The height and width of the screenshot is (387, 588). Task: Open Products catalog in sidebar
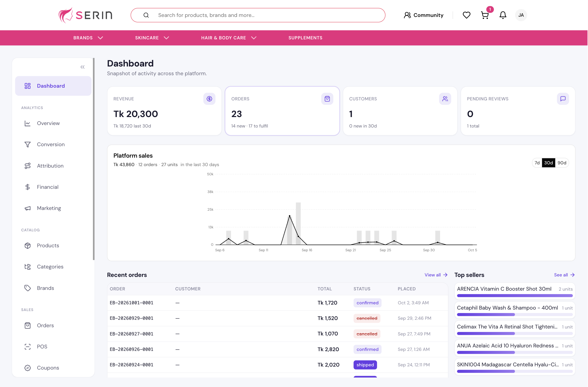coord(53,246)
